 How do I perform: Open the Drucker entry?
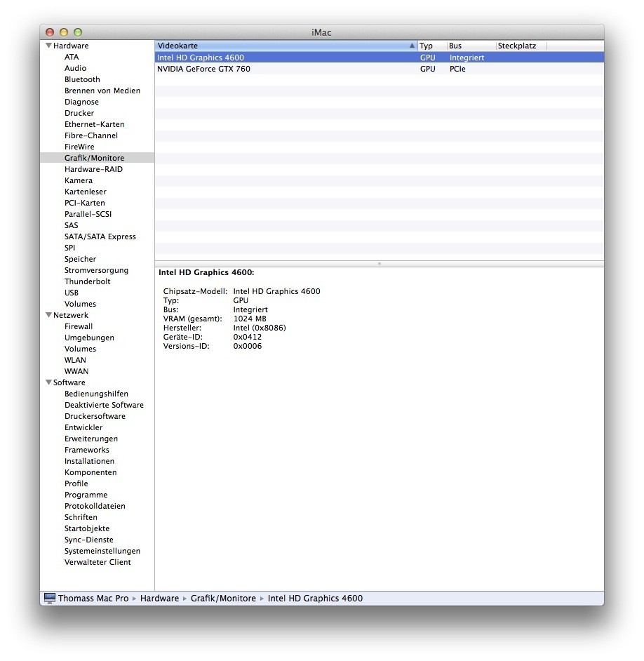(x=79, y=113)
